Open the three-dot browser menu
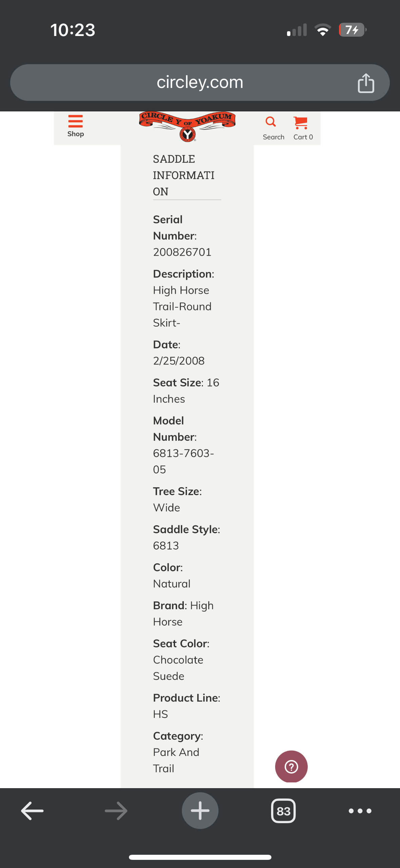The width and height of the screenshot is (400, 868). tap(360, 811)
